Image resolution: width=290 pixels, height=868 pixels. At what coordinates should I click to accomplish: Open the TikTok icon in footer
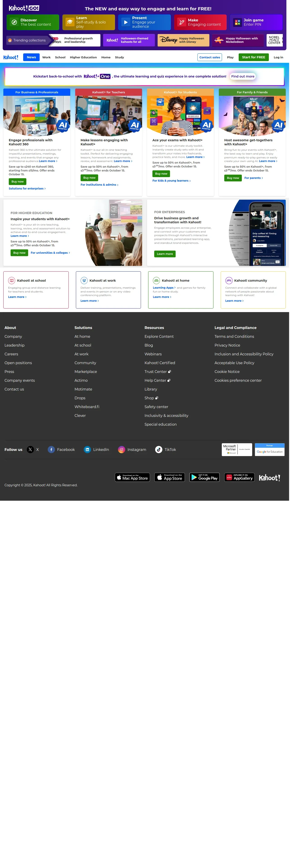(159, 450)
